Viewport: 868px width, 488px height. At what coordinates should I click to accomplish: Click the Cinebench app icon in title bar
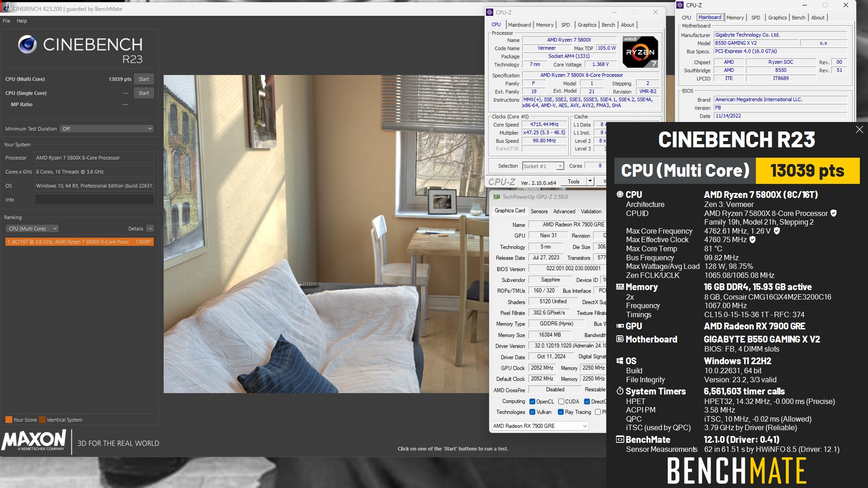(x=7, y=8)
